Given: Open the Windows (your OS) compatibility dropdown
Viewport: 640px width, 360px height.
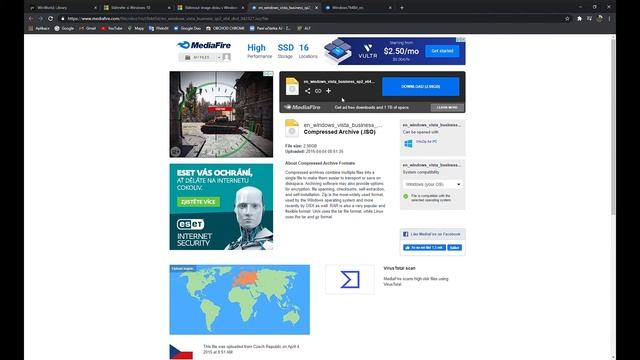Looking at the screenshot, I should point(433,184).
